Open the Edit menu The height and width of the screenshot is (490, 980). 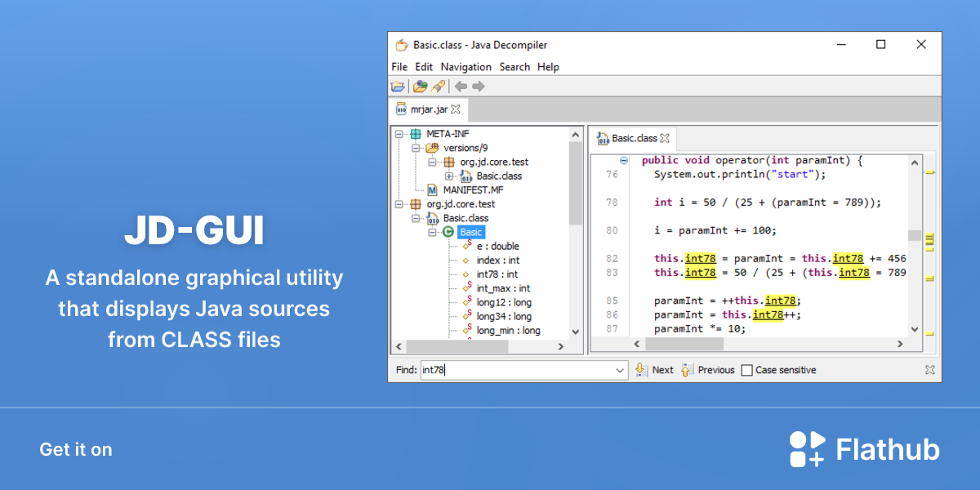coord(424,67)
